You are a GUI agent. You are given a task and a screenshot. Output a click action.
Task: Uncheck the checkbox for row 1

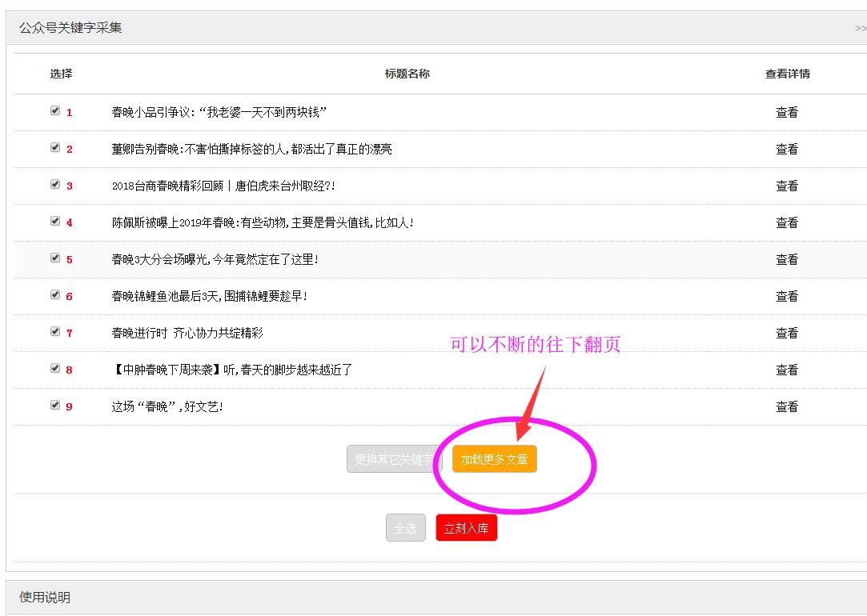pyautogui.click(x=55, y=111)
